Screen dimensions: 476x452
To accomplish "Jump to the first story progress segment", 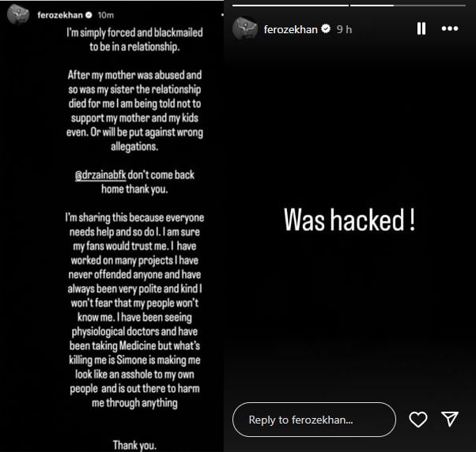I will [x=290, y=6].
